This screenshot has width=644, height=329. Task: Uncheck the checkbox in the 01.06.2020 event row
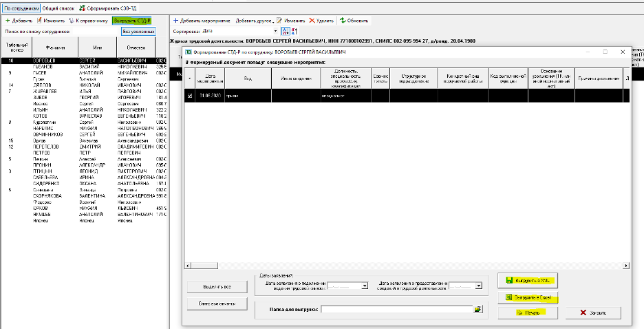[190, 96]
